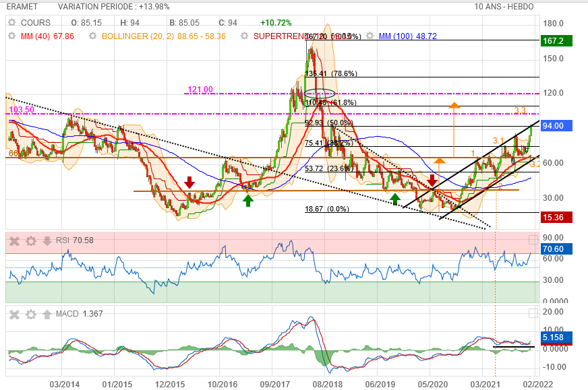The height and width of the screenshot is (390, 588).
Task: Remove the RSI indicator panel
Action: (x=14, y=240)
